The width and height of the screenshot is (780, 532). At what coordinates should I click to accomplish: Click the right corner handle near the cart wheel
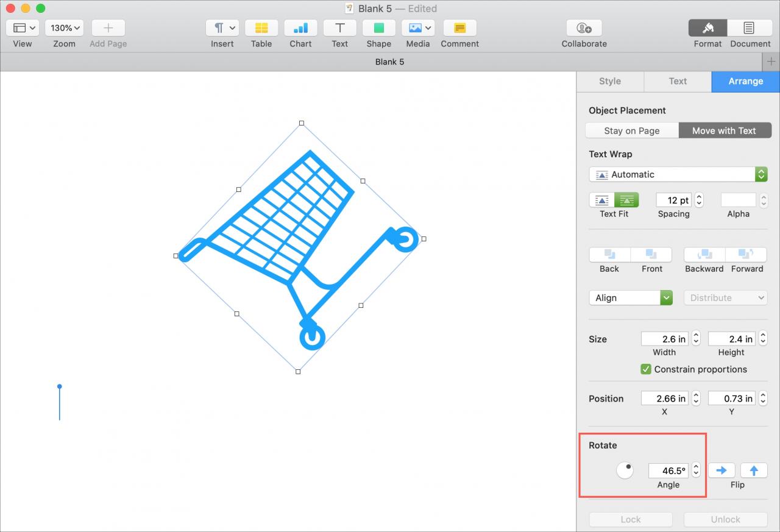click(x=424, y=239)
